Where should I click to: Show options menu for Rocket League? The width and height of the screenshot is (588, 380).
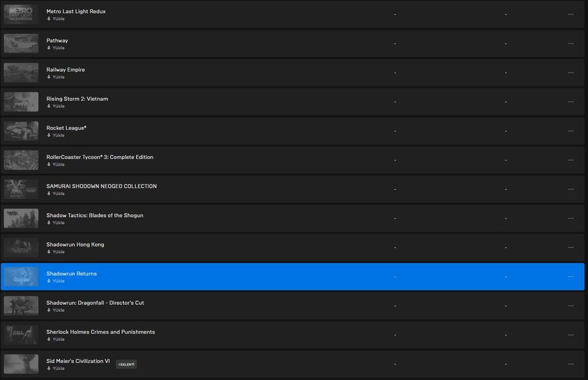pyautogui.click(x=570, y=131)
